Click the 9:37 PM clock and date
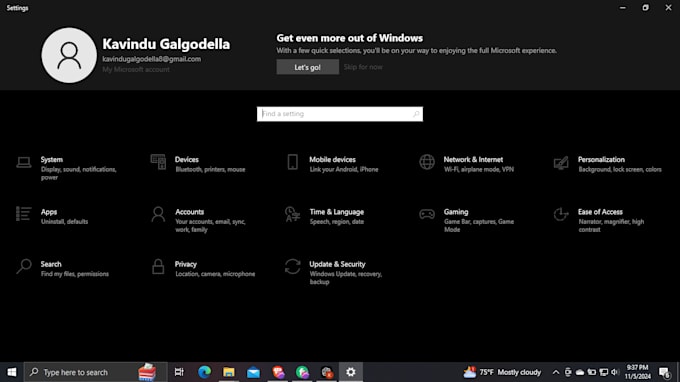The image size is (680, 382). tap(638, 372)
